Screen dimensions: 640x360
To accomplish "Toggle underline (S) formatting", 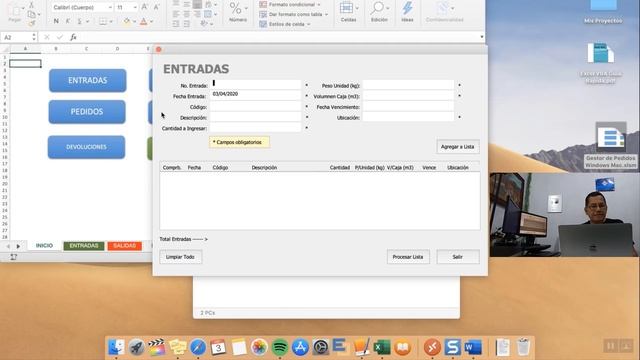I will [x=80, y=21].
